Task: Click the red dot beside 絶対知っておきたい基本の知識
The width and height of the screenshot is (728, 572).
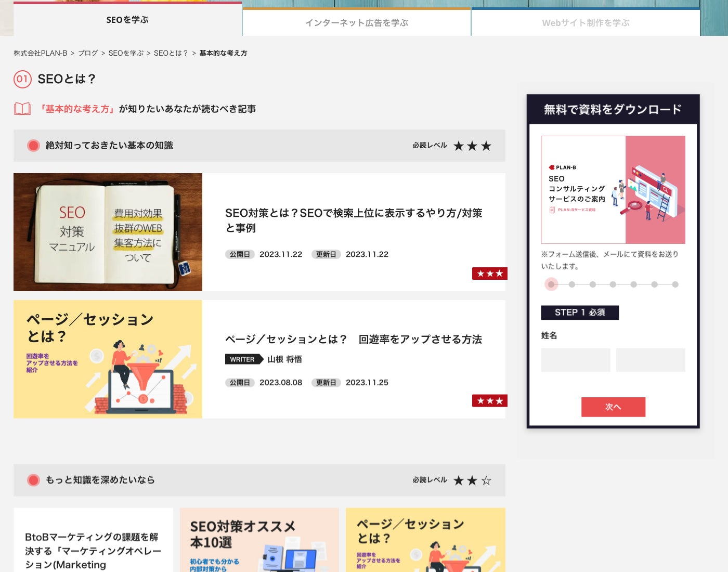Action: (x=33, y=146)
